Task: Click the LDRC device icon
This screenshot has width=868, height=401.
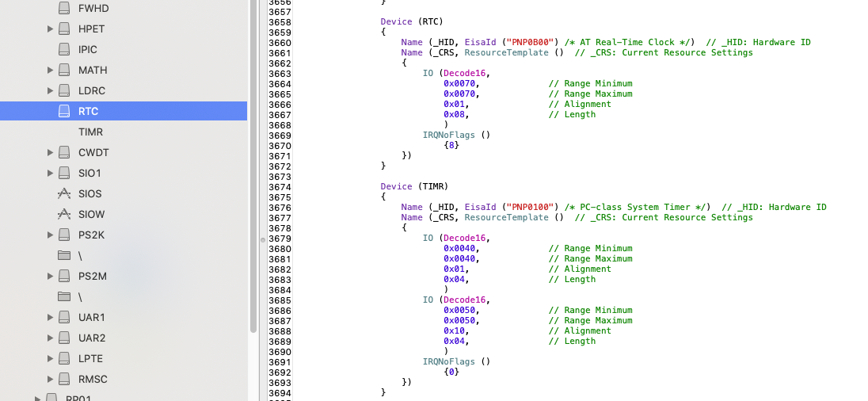Action: pyautogui.click(x=65, y=90)
